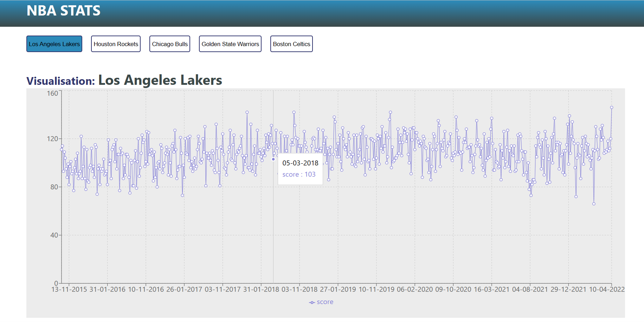
Task: Click the x-axis label 10-11-2019
Action: pos(376,290)
